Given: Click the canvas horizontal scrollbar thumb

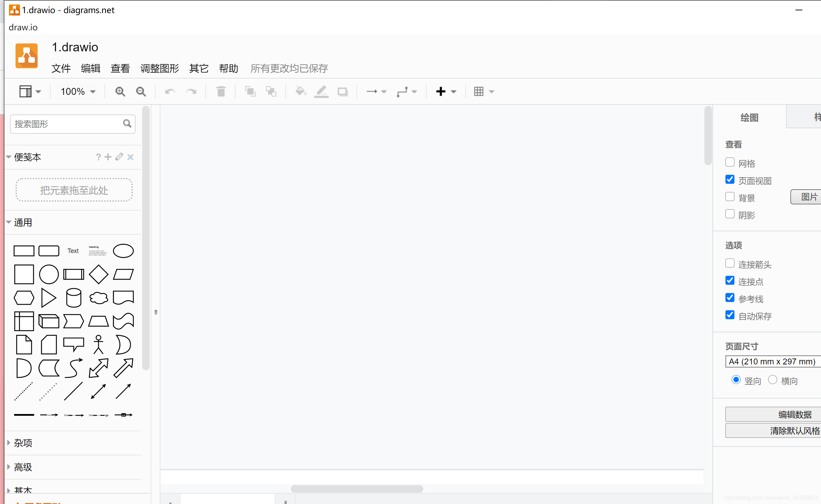Looking at the screenshot, I should (357, 489).
